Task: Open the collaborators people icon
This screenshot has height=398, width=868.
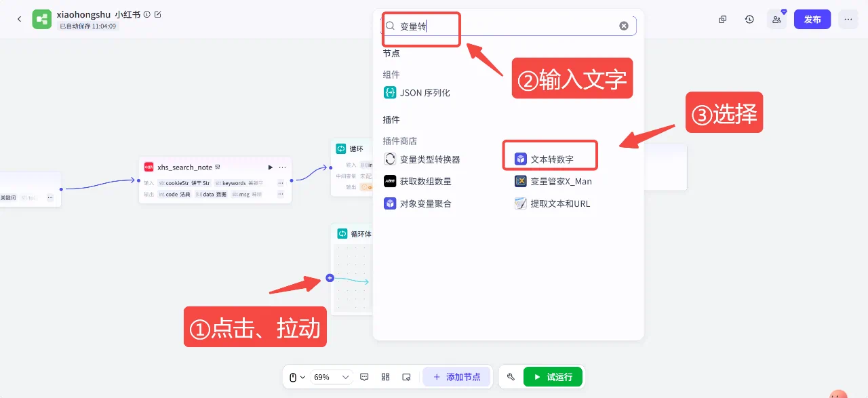Action: coord(776,20)
